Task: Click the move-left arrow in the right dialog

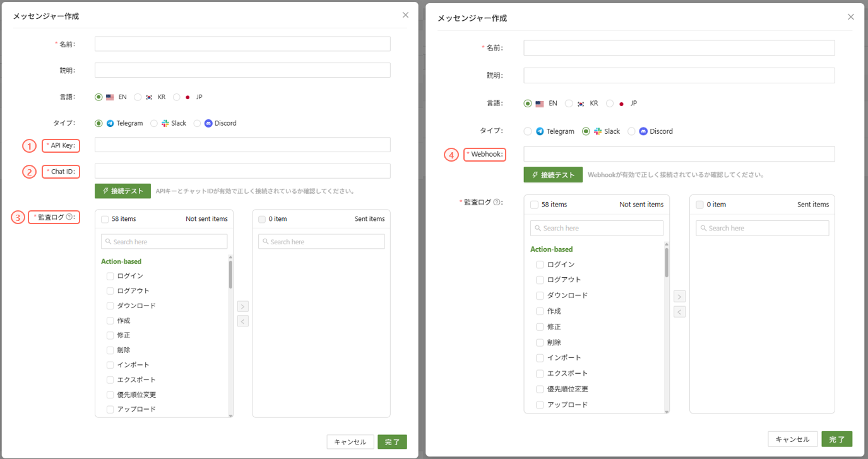Action: 679,312
